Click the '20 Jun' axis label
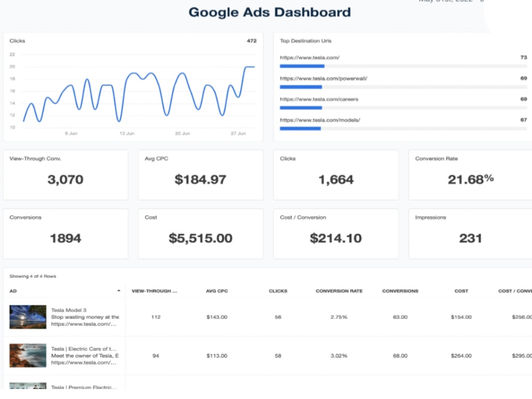The height and width of the screenshot is (399, 532). click(182, 134)
